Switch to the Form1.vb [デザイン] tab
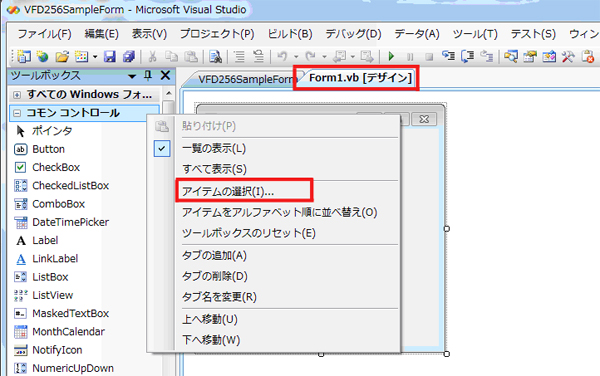The width and height of the screenshot is (600, 376). [360, 78]
